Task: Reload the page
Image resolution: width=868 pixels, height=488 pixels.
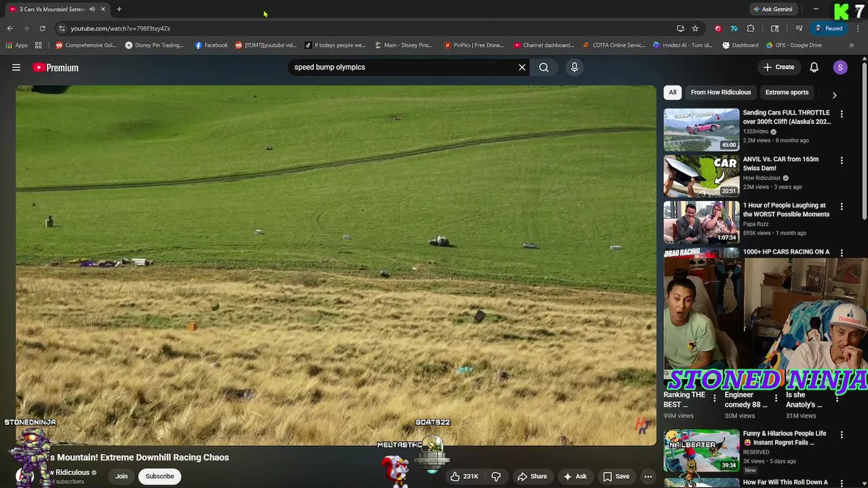Action: [42, 28]
